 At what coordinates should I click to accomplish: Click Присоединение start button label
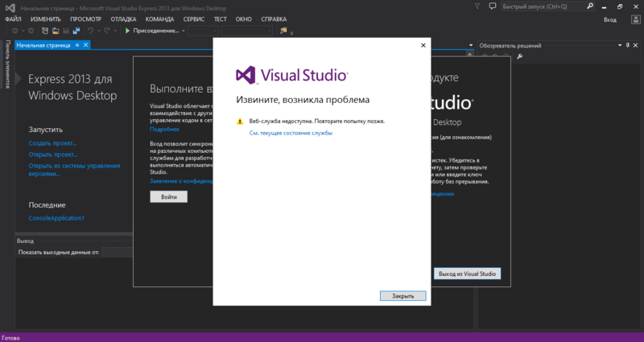[156, 31]
